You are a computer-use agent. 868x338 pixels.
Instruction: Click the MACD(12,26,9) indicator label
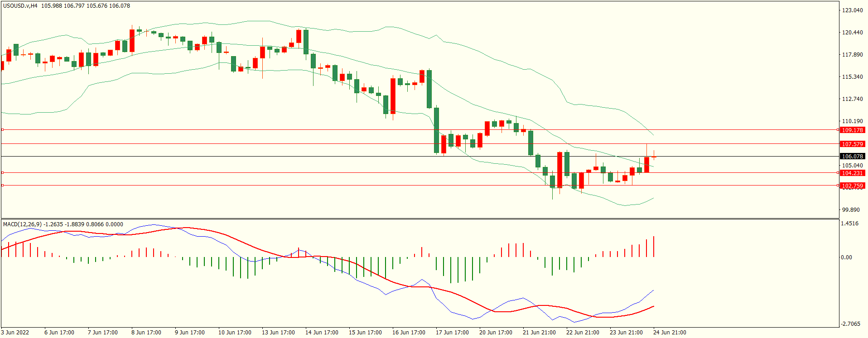coord(22,224)
